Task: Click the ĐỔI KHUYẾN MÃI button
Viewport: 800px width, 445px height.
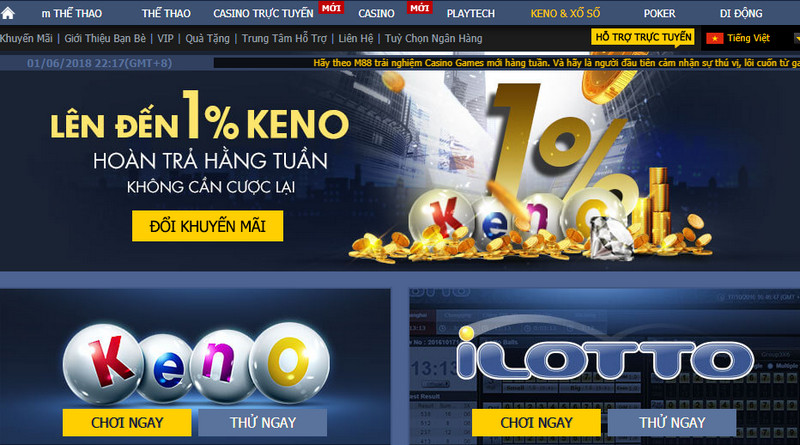Action: tap(208, 226)
